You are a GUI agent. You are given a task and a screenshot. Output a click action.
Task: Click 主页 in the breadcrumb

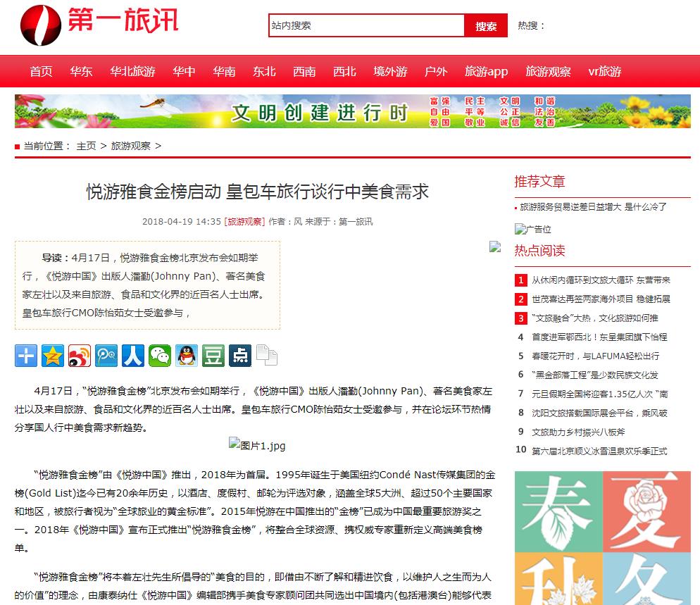tap(86, 146)
